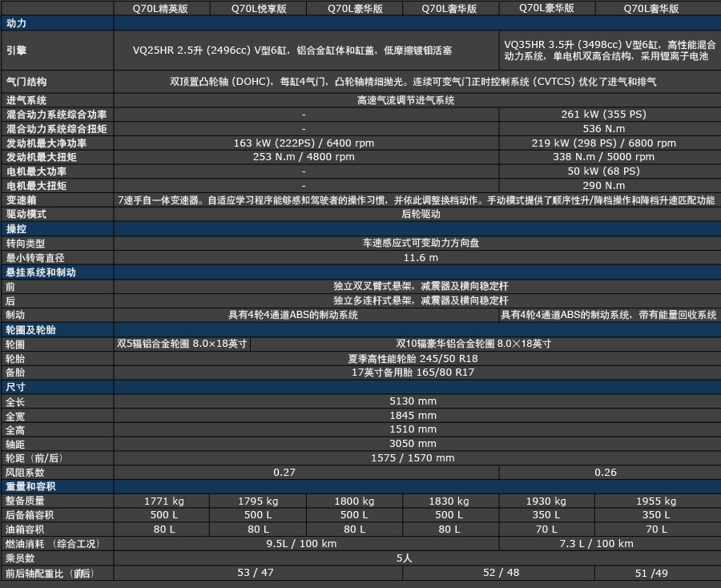Select the 1771 kg curb weight cell
721x588 pixels.
point(163,501)
